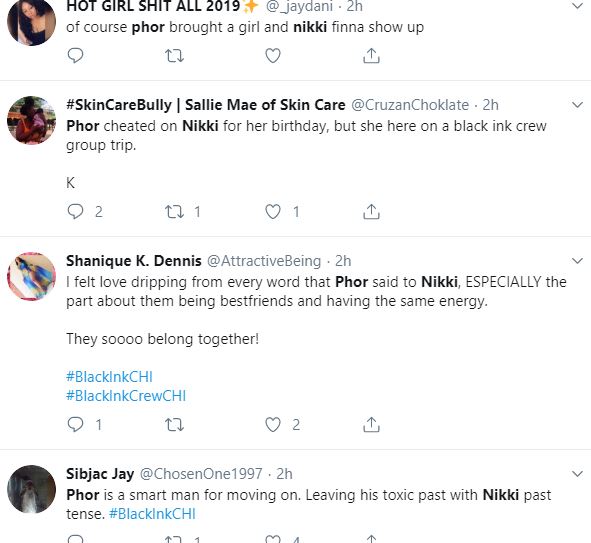Retweet the @_jaydani tweet

(175, 56)
